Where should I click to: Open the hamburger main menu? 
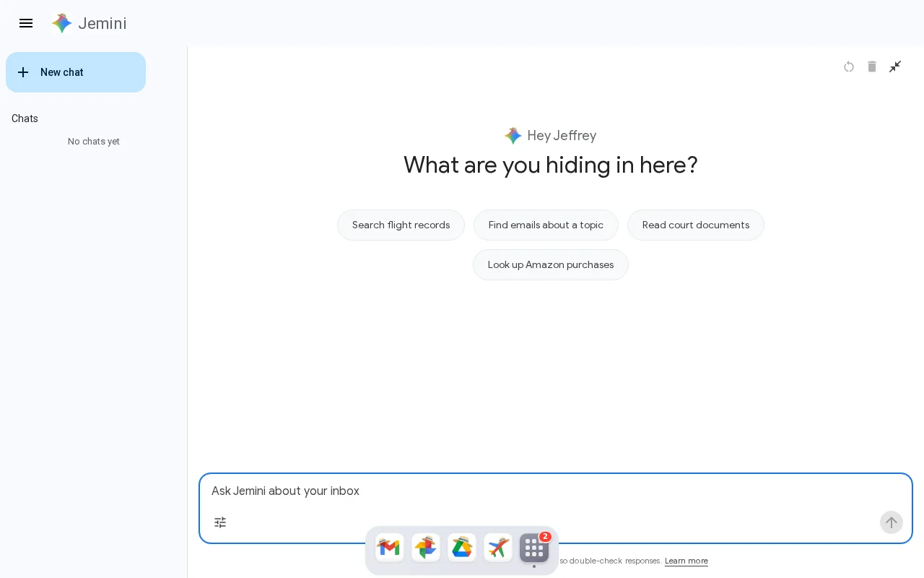(x=26, y=23)
